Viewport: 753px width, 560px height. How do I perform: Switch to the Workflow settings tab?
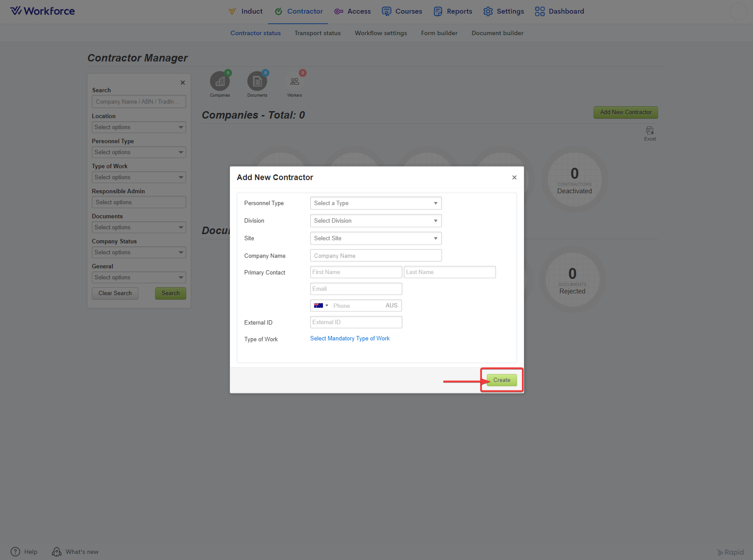point(380,33)
